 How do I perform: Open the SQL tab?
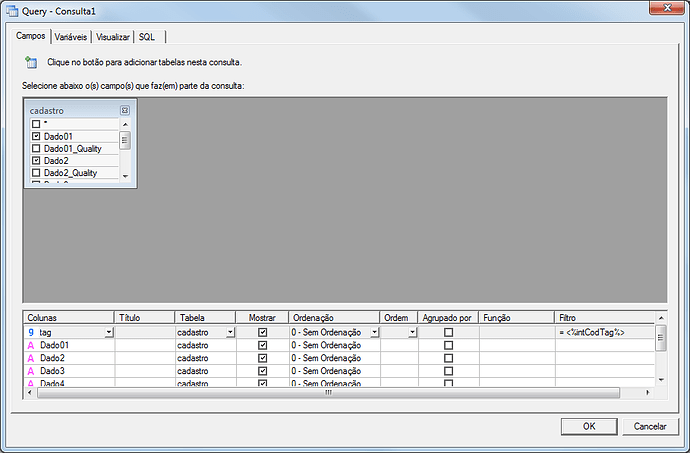(x=147, y=37)
